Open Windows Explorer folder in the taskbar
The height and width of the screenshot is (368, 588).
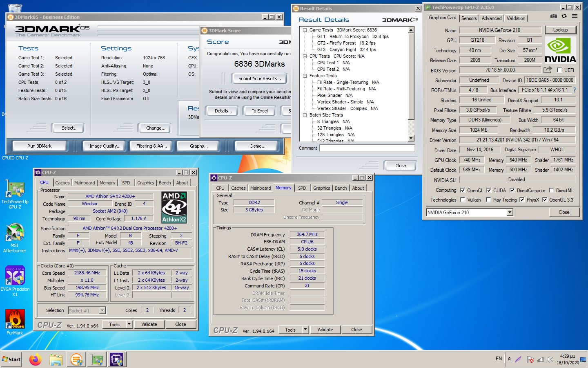point(56,359)
